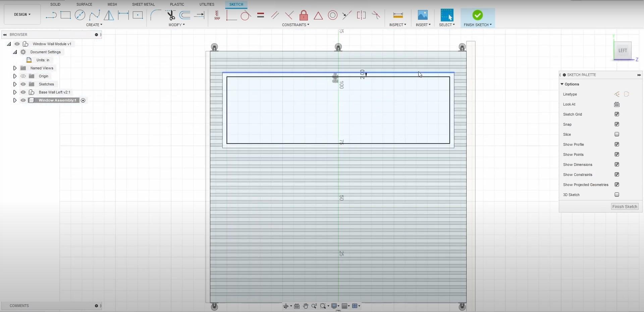Toggle the Show Profile checkbox
644x312 pixels.
click(616, 144)
